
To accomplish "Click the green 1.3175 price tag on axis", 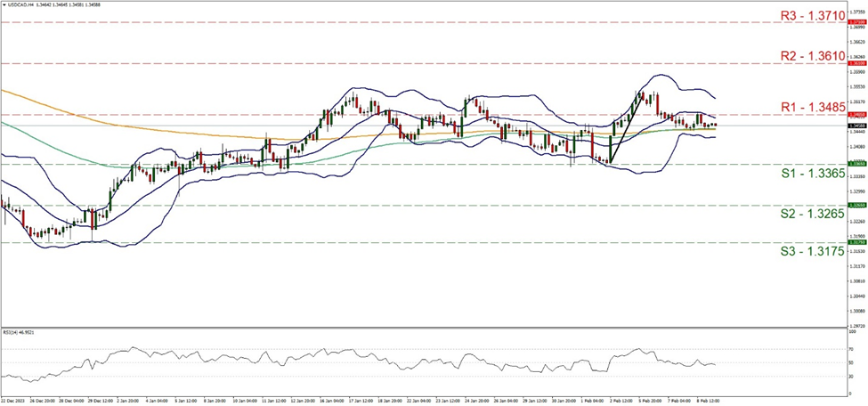I will (x=856, y=242).
